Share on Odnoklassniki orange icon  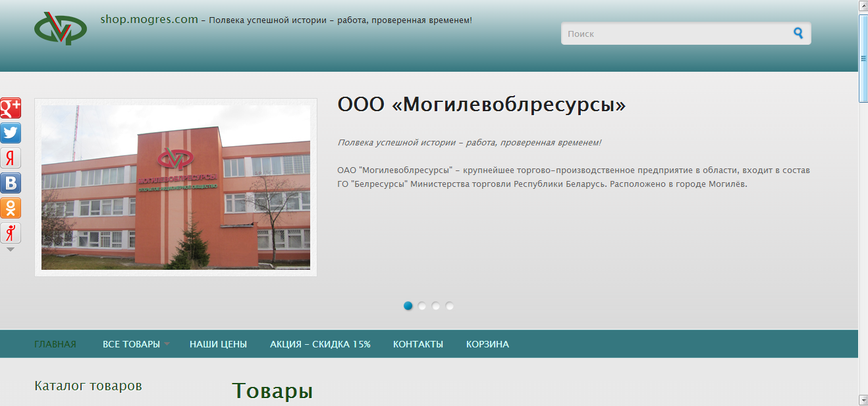(x=11, y=208)
